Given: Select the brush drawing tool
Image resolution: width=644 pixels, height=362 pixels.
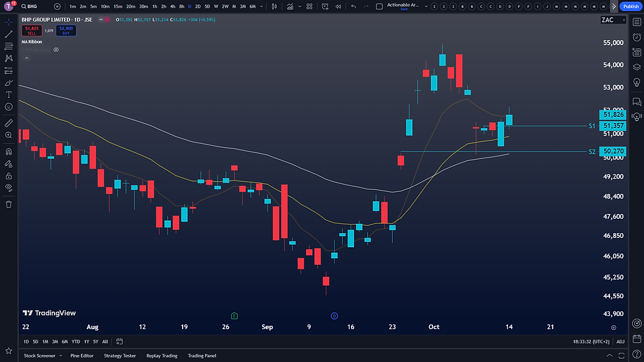Looking at the screenshot, I should 9,83.
